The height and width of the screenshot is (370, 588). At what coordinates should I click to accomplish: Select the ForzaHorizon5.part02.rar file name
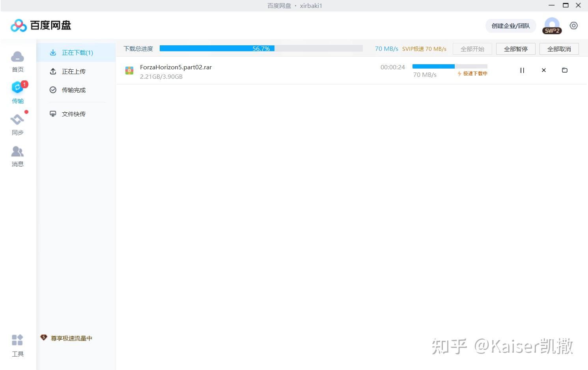coord(176,67)
